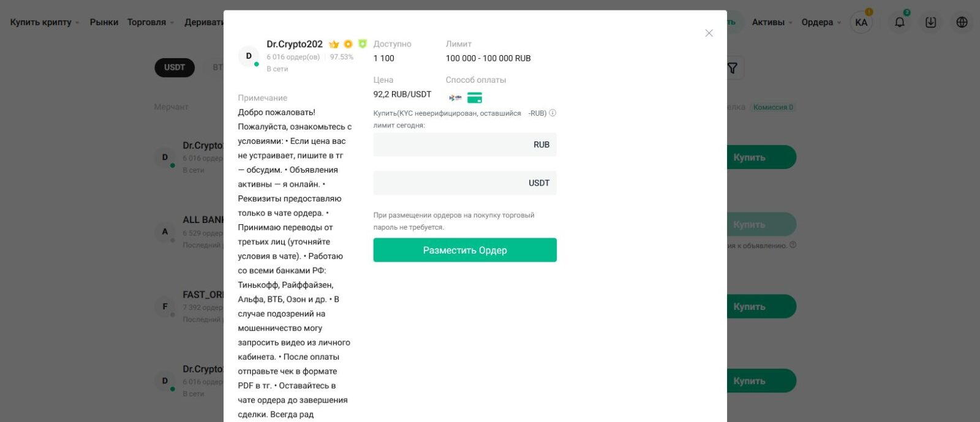Image resolution: width=980 pixels, height=422 pixels.
Task: Click the green bank card payment icon
Action: pyautogui.click(x=475, y=98)
